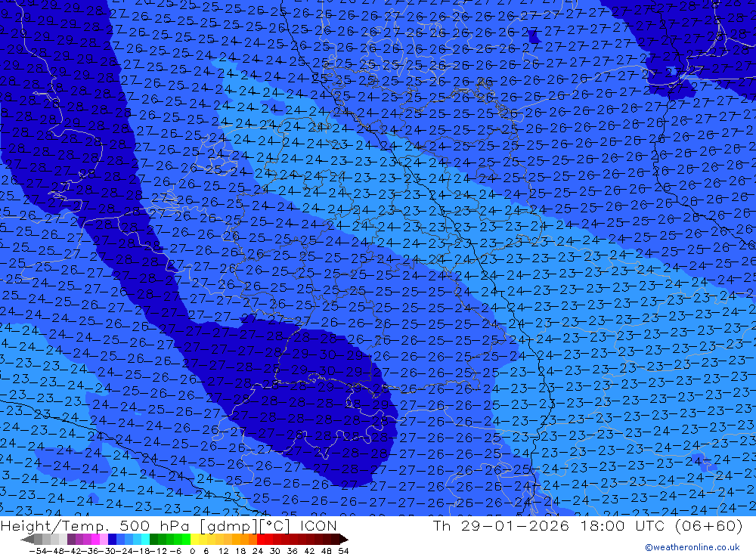The image size is (756, 554).
Task: Click the legend label '36'
Action: [x=292, y=551]
